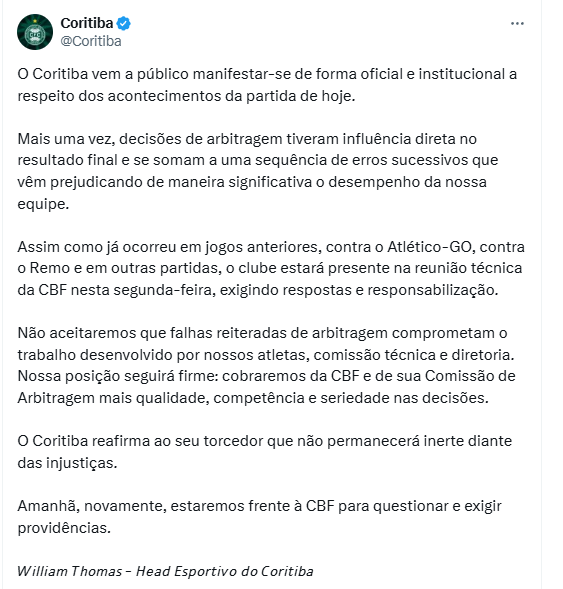The image size is (563, 589).
Task: Click the sentence starting "Nossa posição seguirá firme"
Action: pos(266,387)
